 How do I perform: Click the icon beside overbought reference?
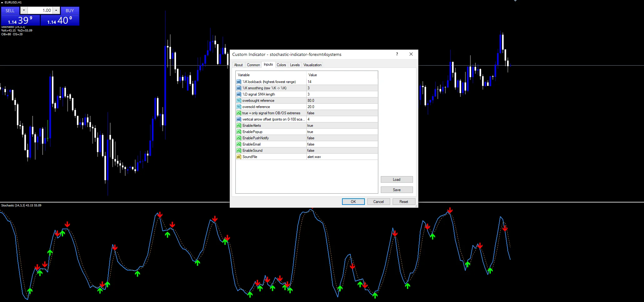[x=239, y=101]
